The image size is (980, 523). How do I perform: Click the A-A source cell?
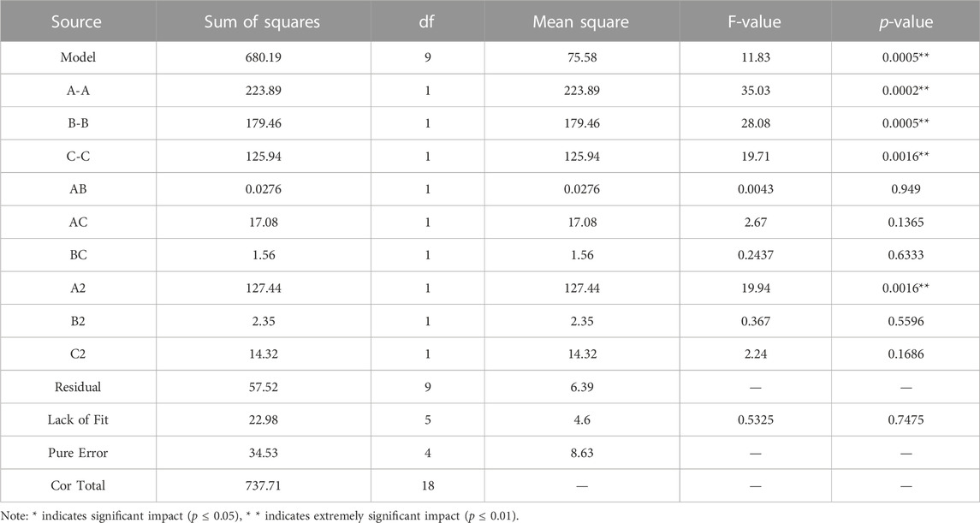pos(78,91)
